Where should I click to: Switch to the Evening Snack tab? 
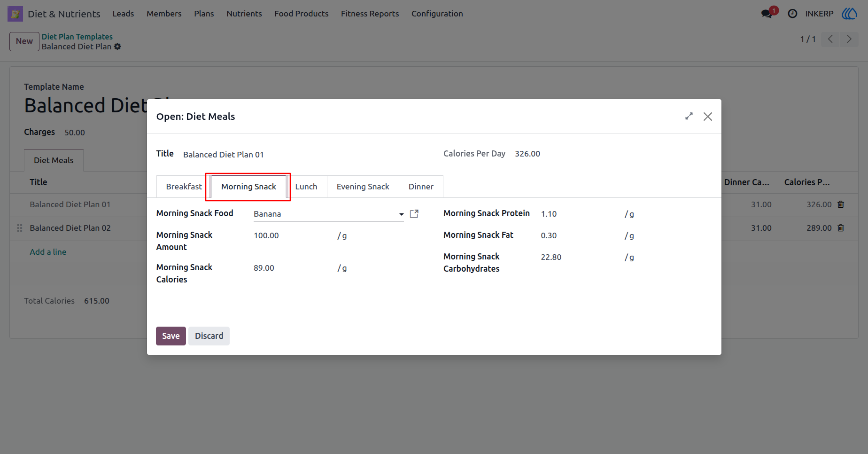(363, 187)
